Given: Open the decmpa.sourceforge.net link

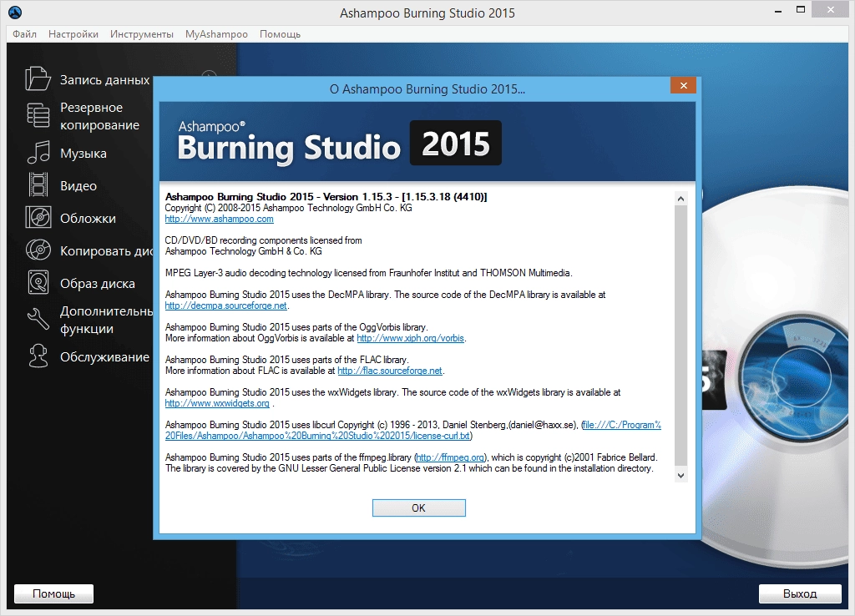Looking at the screenshot, I should coord(225,305).
